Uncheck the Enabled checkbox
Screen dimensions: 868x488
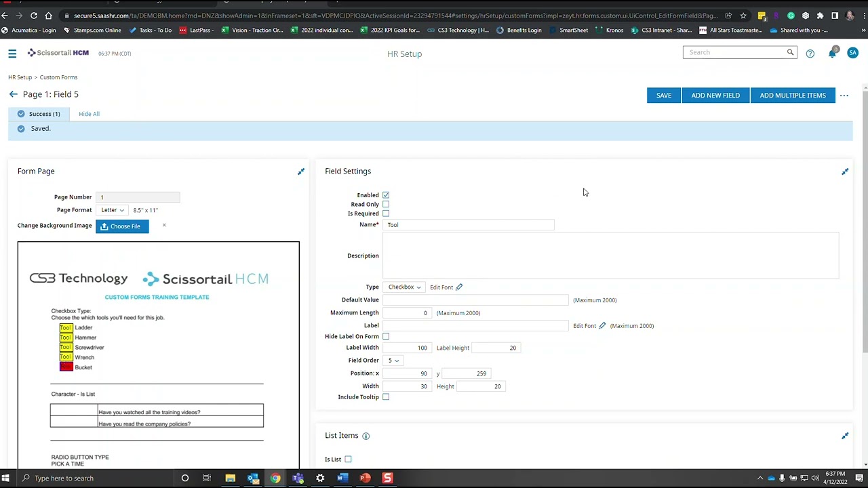[386, 195]
